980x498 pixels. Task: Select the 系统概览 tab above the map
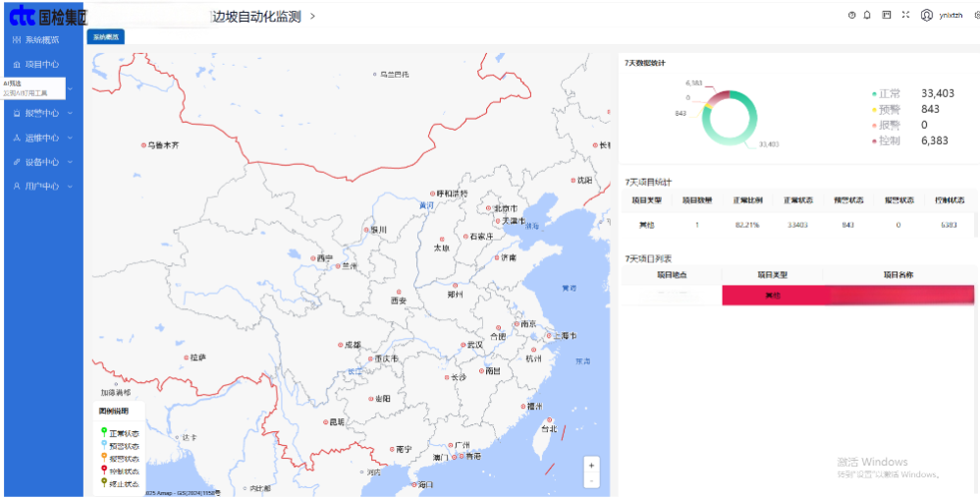(x=105, y=36)
